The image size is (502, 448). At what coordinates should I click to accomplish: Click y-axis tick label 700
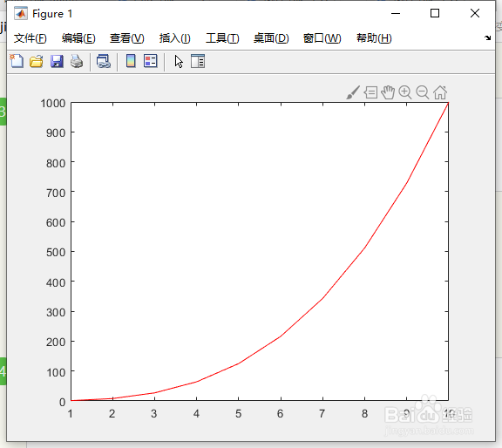(x=56, y=193)
